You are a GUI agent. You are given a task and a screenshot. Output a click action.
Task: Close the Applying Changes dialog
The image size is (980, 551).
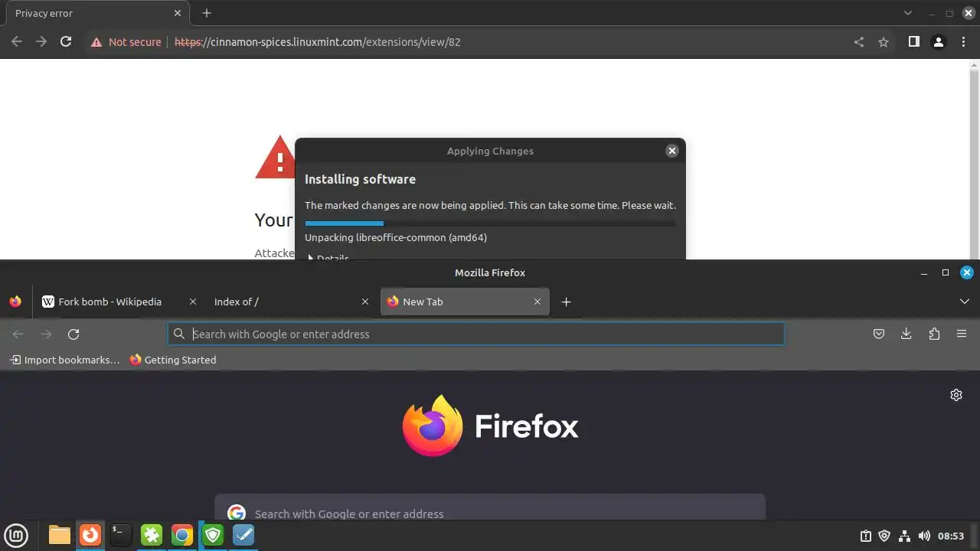[x=672, y=151]
